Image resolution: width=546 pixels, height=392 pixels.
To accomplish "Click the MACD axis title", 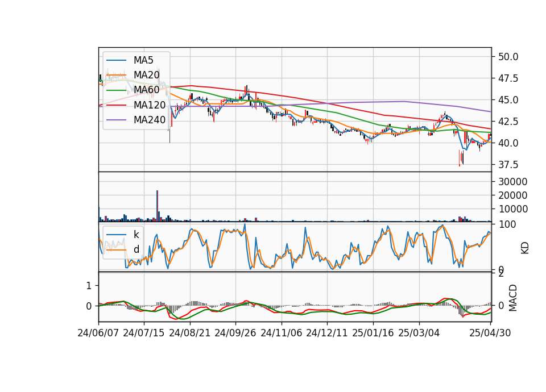I will coord(513,298).
